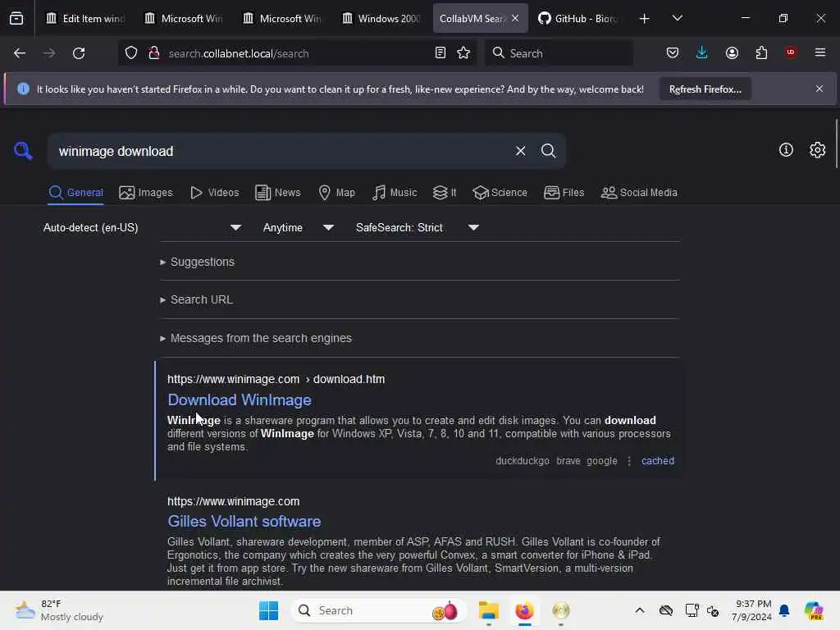Image resolution: width=840 pixels, height=630 pixels.
Task: Switch to GitHub tab
Action: click(577, 18)
